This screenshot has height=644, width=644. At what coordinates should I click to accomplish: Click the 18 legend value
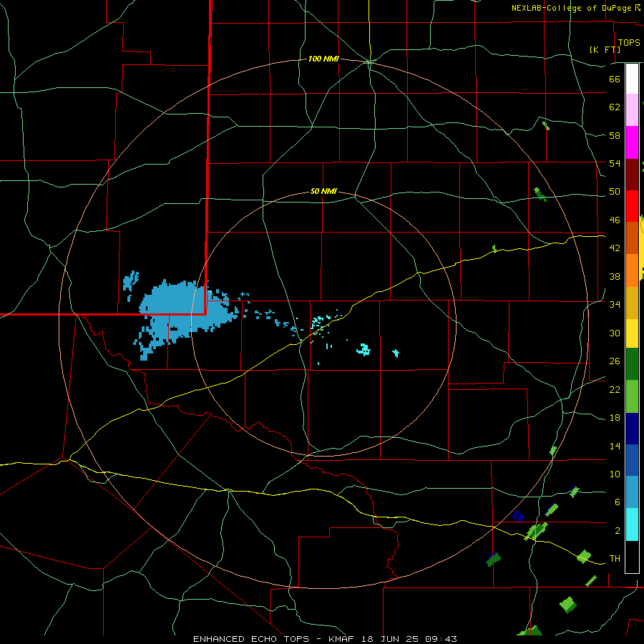[615, 418]
